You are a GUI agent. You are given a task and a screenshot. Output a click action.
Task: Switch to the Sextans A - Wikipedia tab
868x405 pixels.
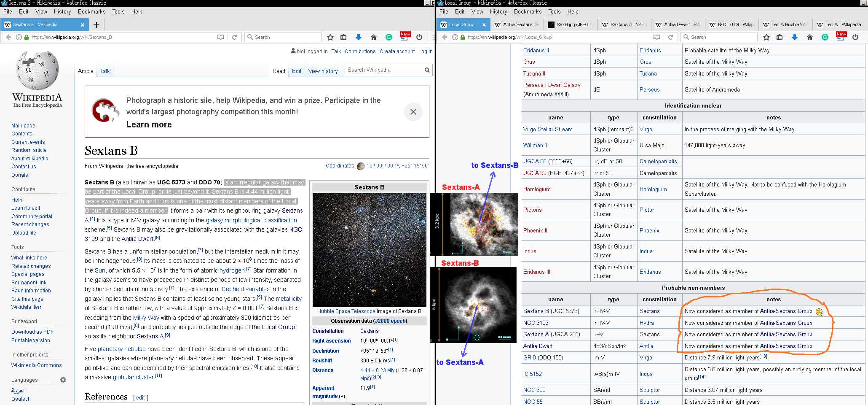point(624,24)
